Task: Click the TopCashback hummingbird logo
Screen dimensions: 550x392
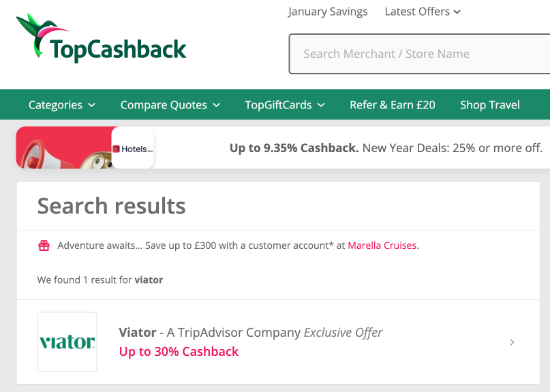Action: click(101, 40)
